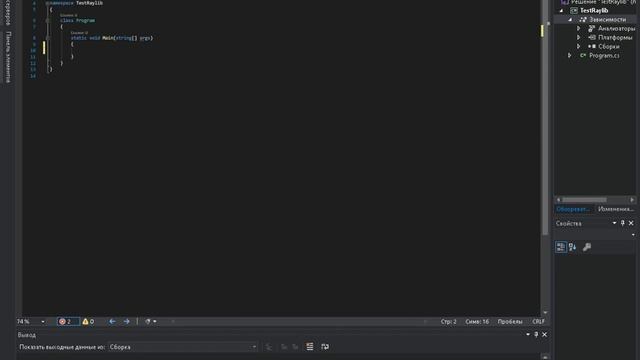Switch to the 'Обозреват...' tab
Image resolution: width=640 pixels, height=360 pixels.
coord(573,209)
